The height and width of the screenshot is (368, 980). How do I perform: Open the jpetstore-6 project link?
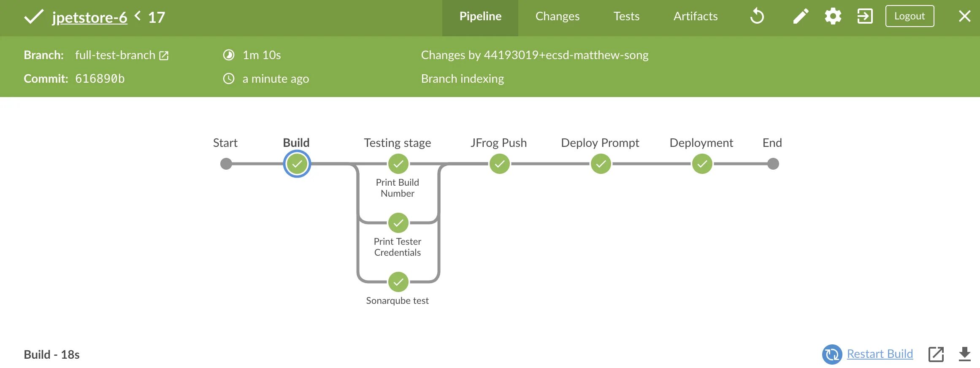(89, 17)
